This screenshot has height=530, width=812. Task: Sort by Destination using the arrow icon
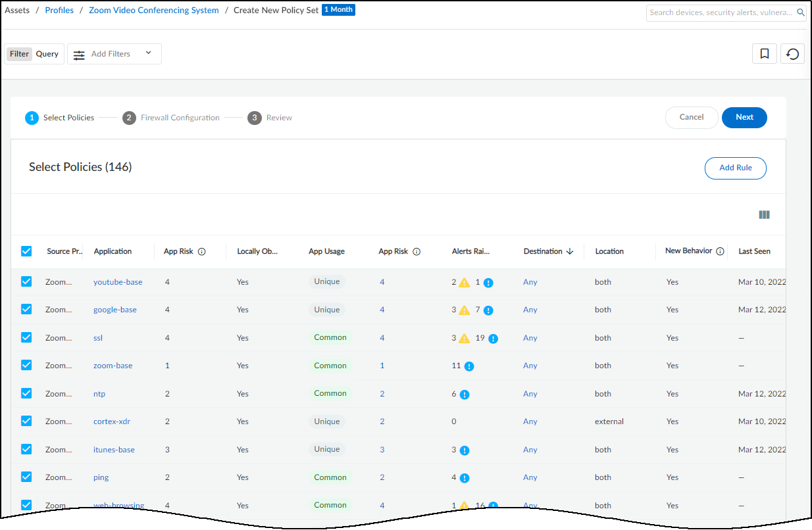(x=570, y=251)
